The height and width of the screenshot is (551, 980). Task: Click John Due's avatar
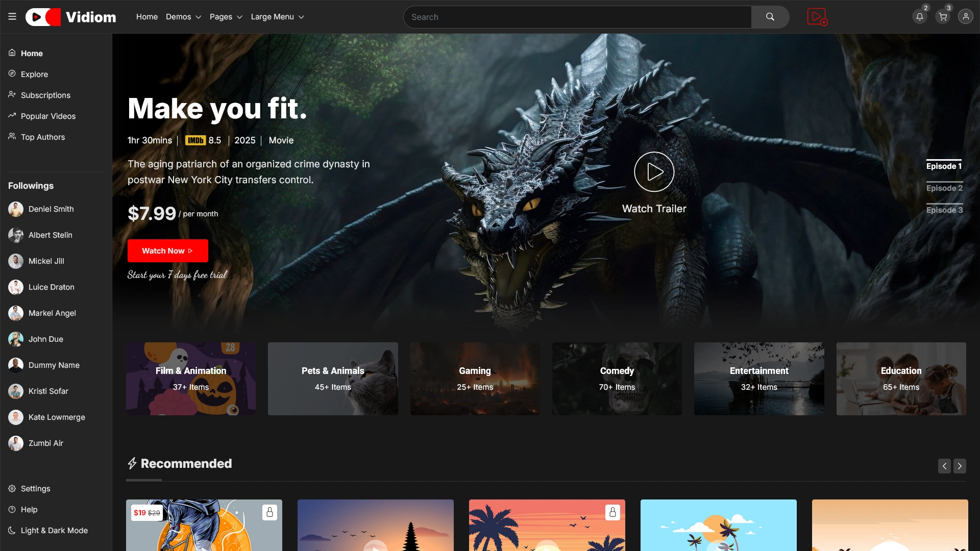16,339
